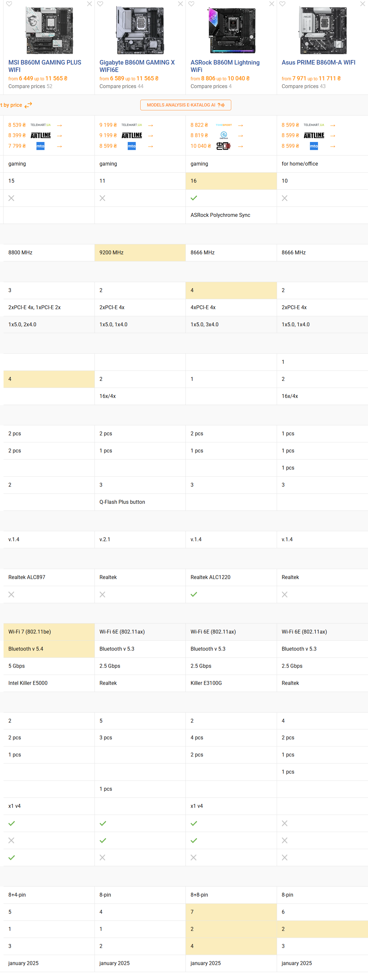
Task: Click 8800 MHz cell in MSI column
Action: 49,253
